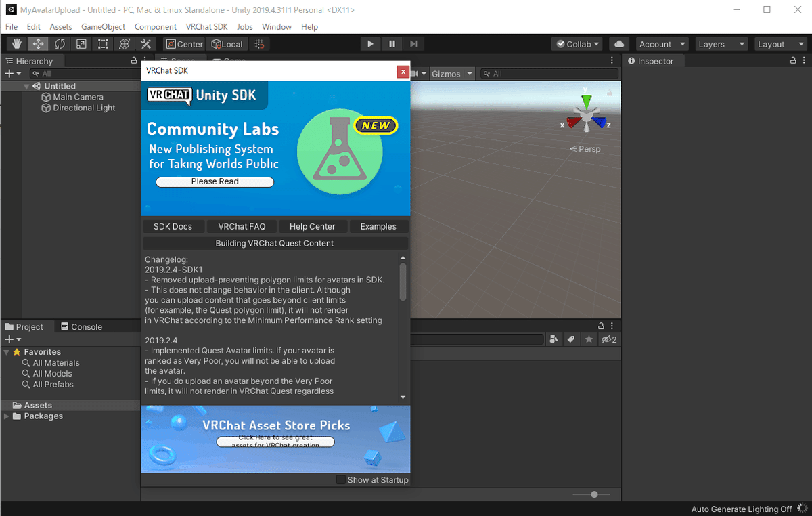The width and height of the screenshot is (812, 516).
Task: Open the Component menu
Action: [x=156, y=26]
